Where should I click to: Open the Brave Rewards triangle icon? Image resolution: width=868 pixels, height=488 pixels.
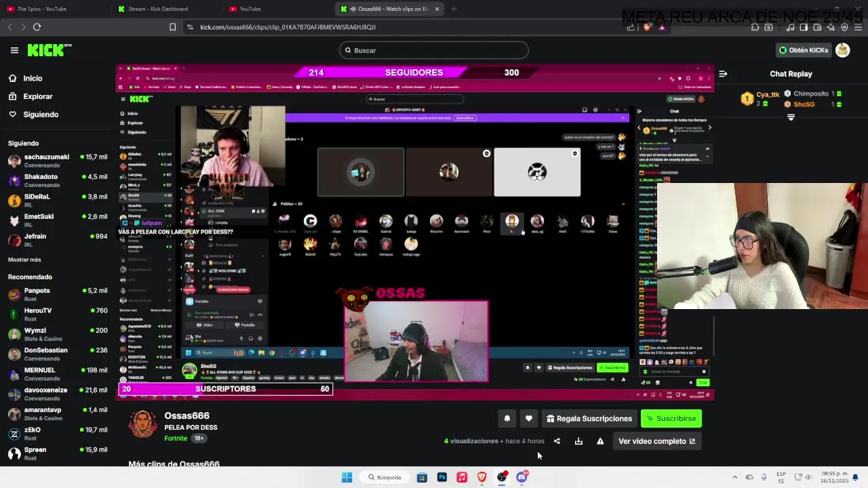pyautogui.click(x=662, y=27)
